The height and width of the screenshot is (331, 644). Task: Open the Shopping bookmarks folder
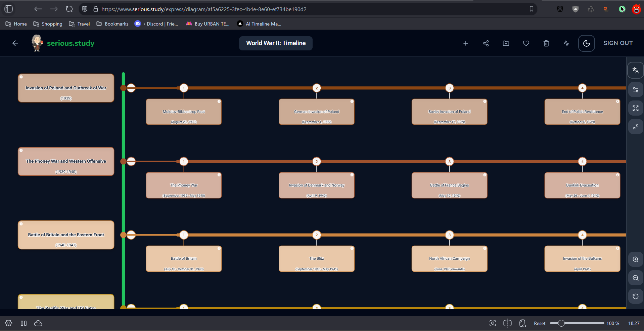click(48, 24)
